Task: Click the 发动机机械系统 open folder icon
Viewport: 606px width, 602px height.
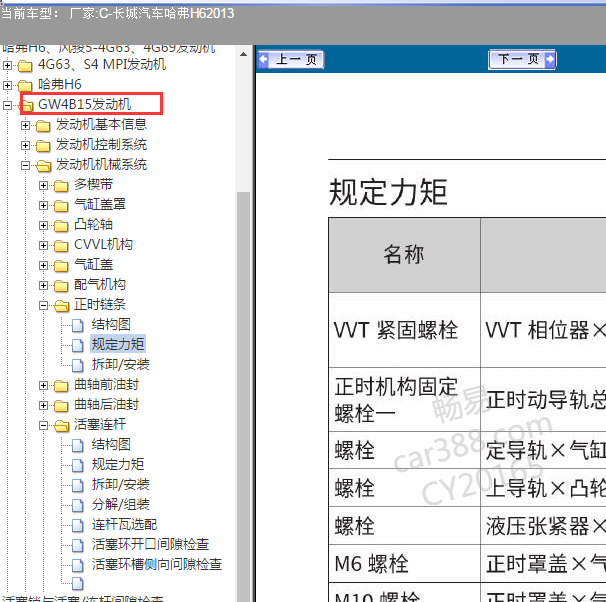Action: click(x=43, y=166)
